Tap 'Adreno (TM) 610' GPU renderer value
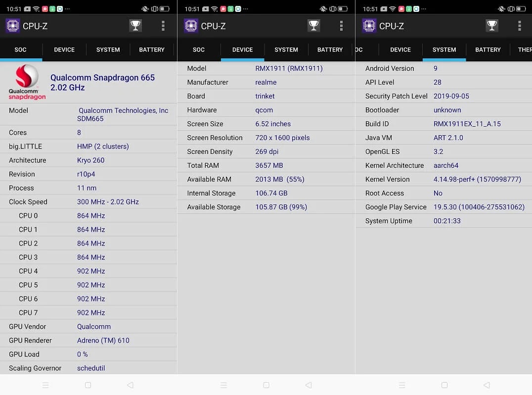 pos(103,341)
